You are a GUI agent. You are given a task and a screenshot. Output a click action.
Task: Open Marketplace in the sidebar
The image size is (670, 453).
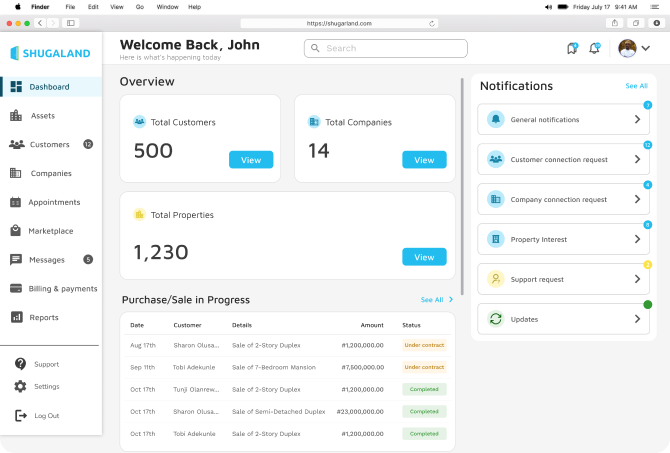pyautogui.click(x=51, y=231)
